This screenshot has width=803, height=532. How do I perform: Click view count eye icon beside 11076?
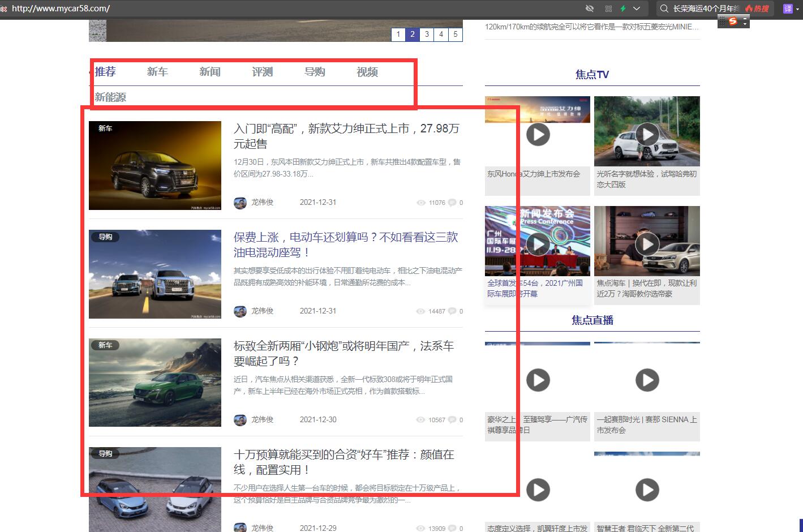tap(420, 203)
